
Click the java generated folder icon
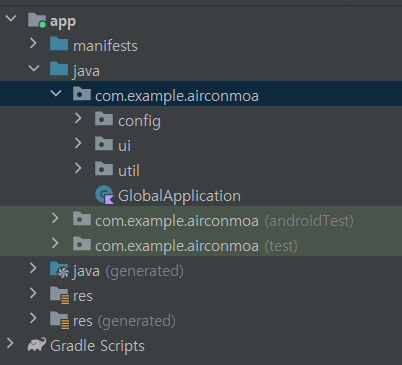click(x=59, y=270)
